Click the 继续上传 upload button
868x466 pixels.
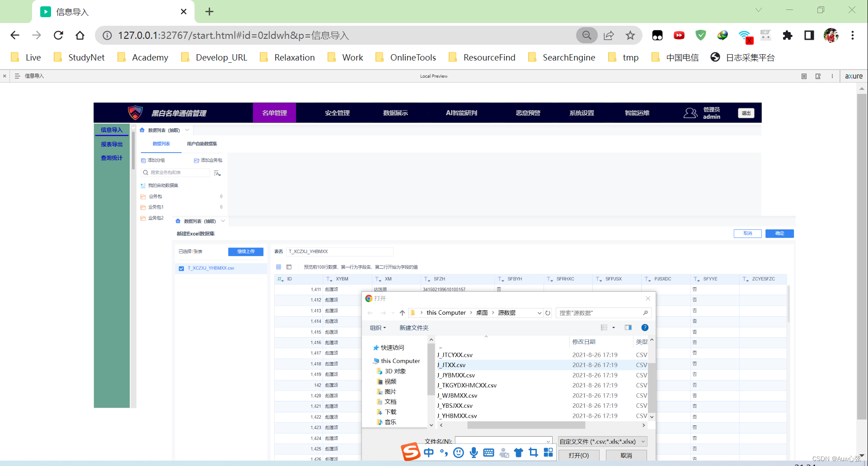coord(245,252)
